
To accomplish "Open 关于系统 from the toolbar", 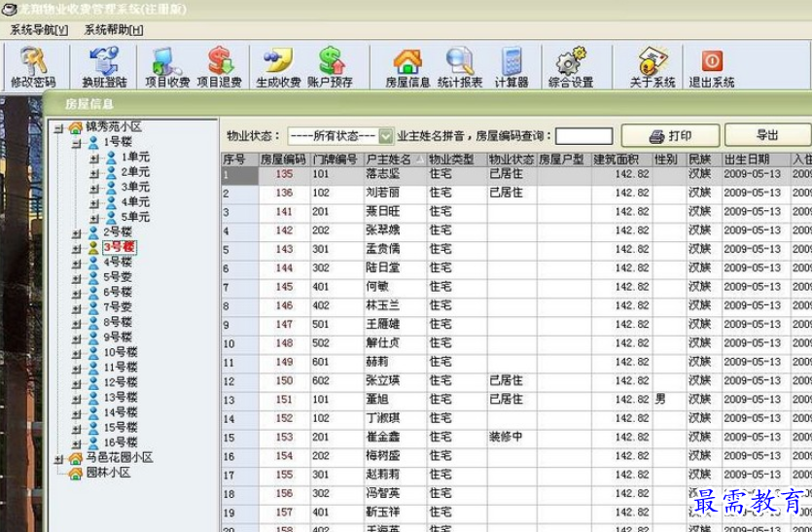I will coord(652,67).
